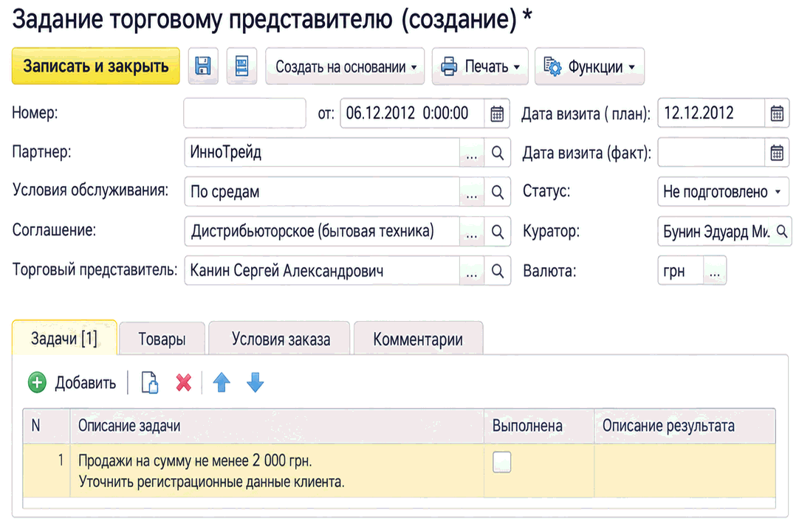Click the floppy disk save icon
799x532 pixels.
[x=203, y=66]
